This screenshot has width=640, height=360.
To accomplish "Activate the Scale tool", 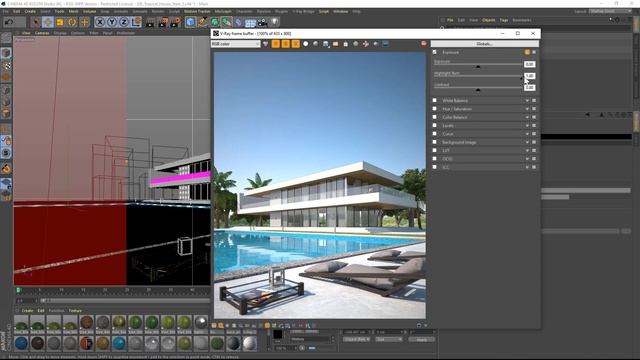I will click(60, 22).
